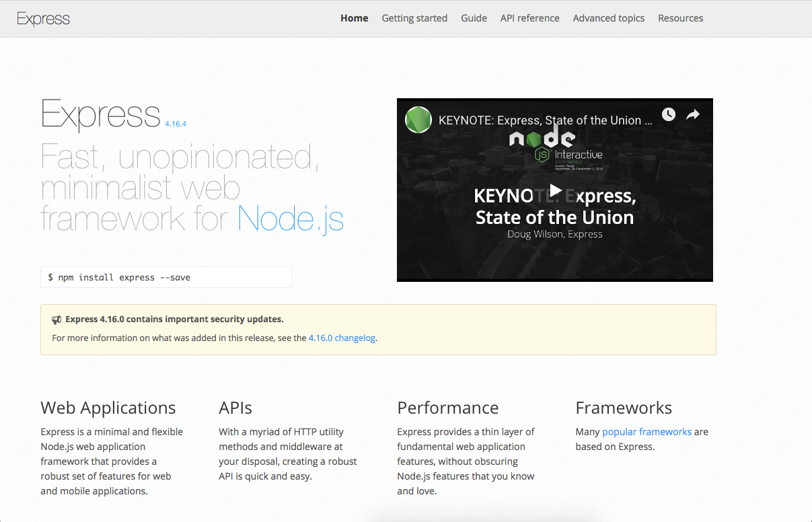Open the Getting started page
This screenshot has height=522, width=812.
[x=414, y=18]
